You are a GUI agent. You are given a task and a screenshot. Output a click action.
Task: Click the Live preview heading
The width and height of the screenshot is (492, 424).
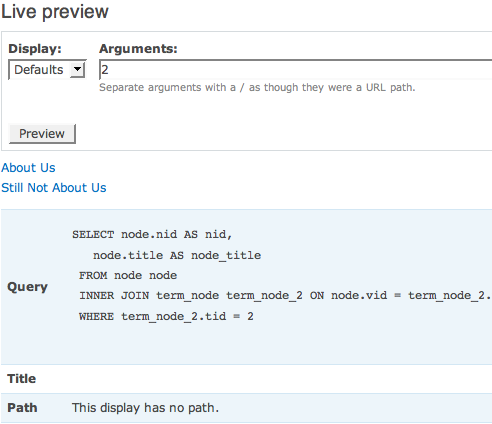coord(55,12)
